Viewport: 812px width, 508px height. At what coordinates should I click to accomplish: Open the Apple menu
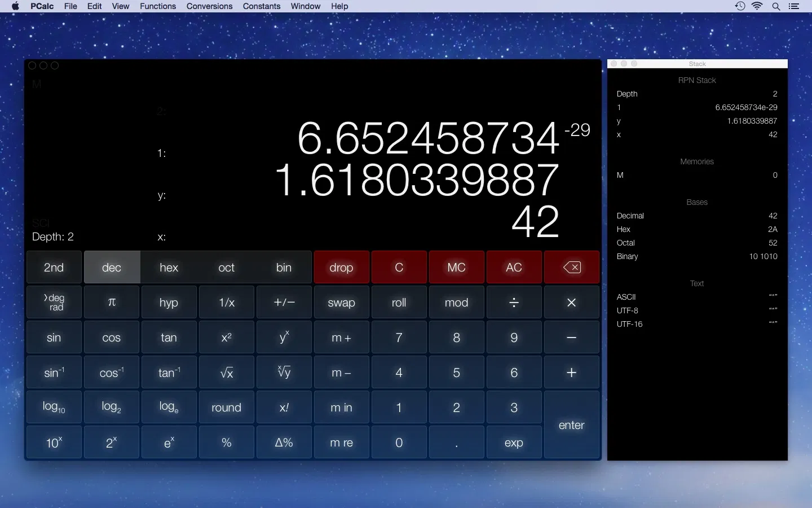(x=15, y=6)
